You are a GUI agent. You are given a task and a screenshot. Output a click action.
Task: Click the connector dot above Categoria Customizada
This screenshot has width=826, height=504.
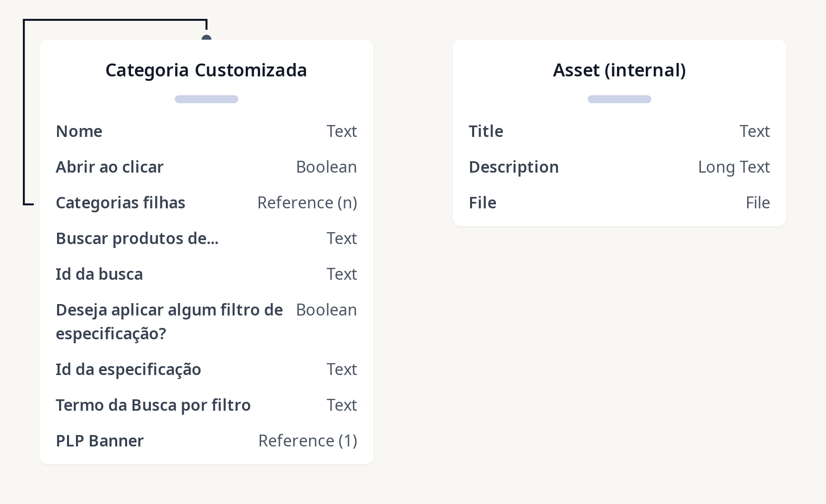point(206,38)
